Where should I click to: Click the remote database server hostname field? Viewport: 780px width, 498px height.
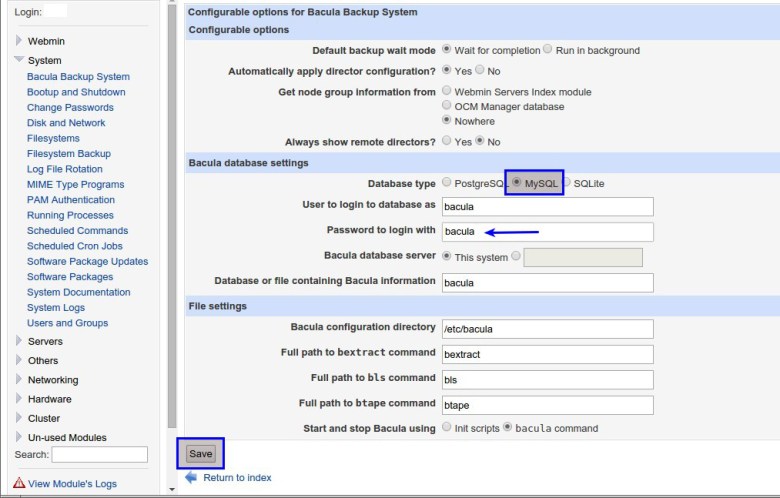click(583, 257)
